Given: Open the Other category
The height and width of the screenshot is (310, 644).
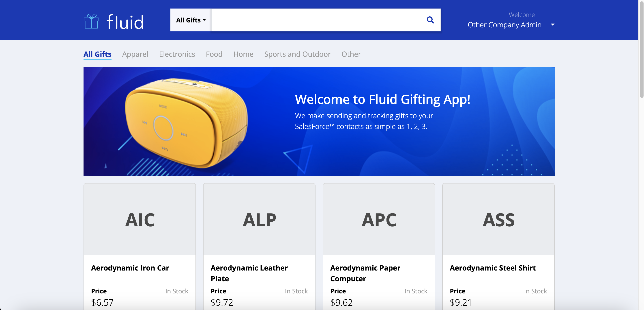Looking at the screenshot, I should 351,54.
